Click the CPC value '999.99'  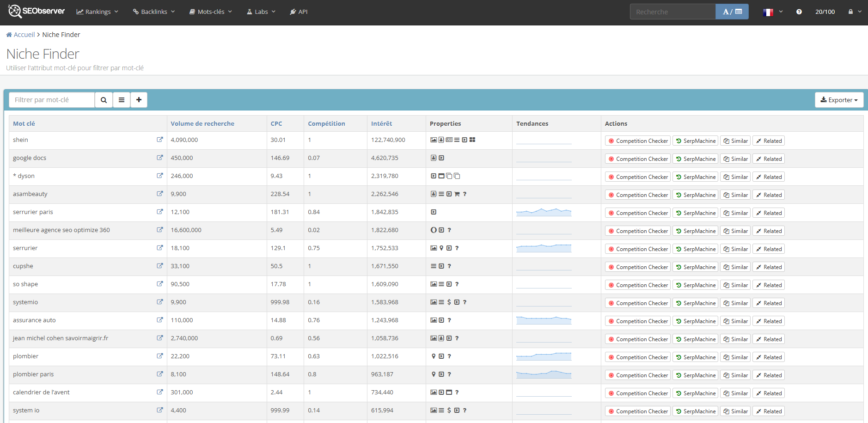[280, 411]
